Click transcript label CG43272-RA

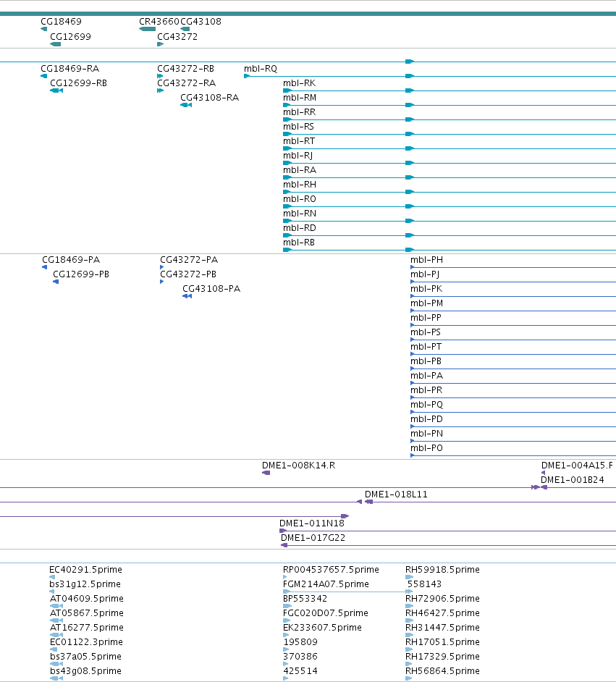[x=186, y=83]
